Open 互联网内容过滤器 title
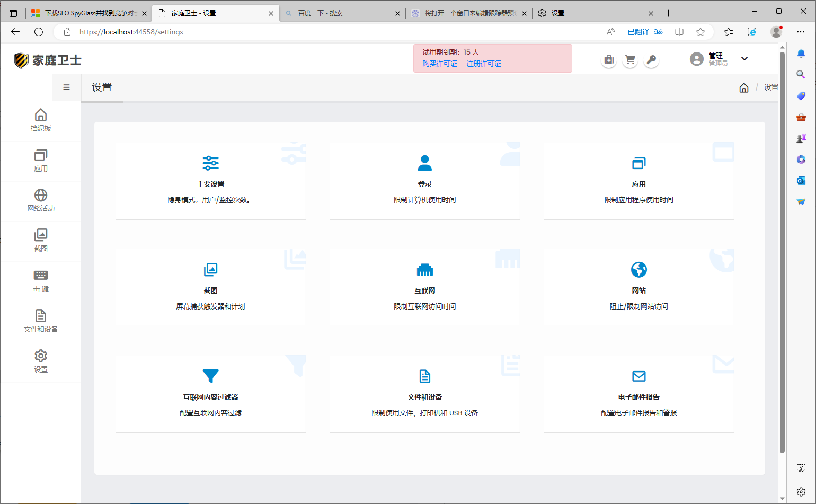The image size is (816, 504). [211, 397]
